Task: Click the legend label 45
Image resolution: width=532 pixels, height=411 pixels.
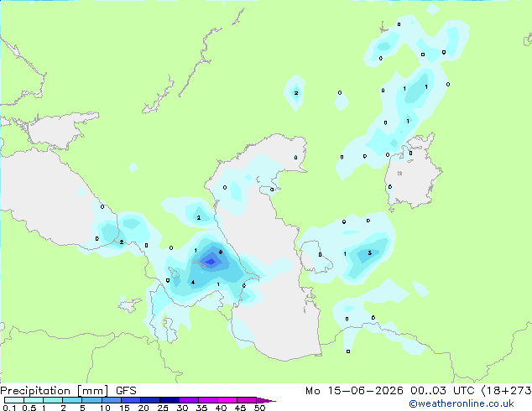Action: [241, 408]
